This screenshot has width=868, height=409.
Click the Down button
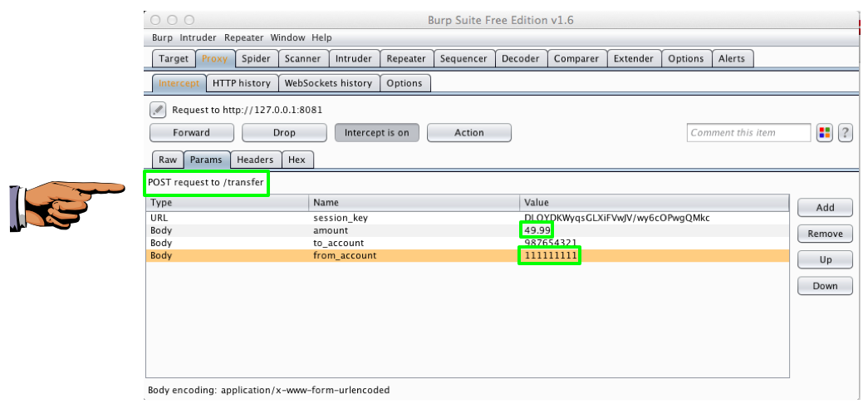coord(825,286)
